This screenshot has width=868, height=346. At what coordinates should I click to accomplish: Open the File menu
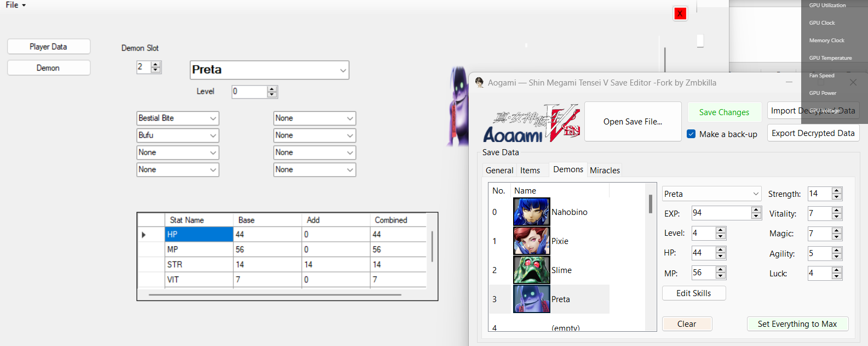[15, 5]
